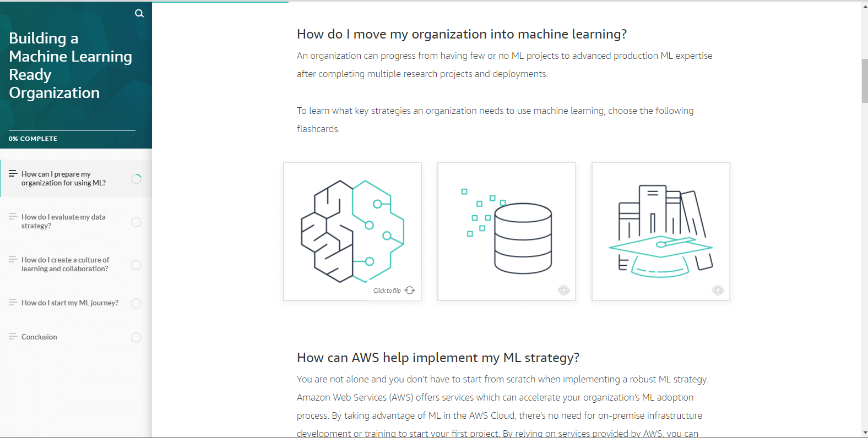The image size is (868, 438).
Task: Click the lesson icon beside 'How do I start my ML journey?'
Action: [13, 302]
